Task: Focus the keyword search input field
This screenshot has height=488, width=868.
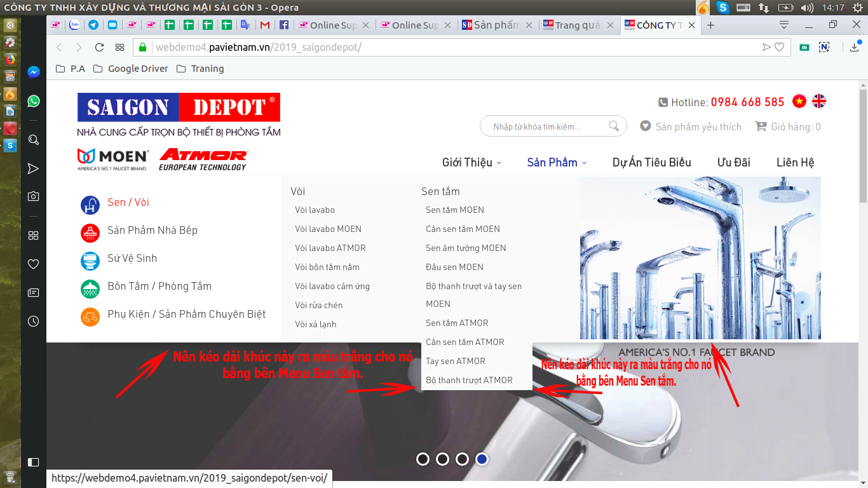Action: click(546, 126)
